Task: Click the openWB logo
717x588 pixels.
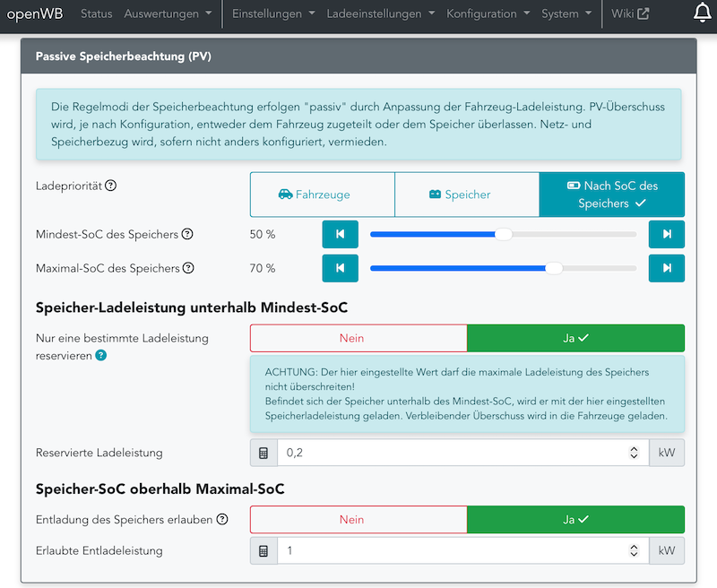Action: pos(34,13)
